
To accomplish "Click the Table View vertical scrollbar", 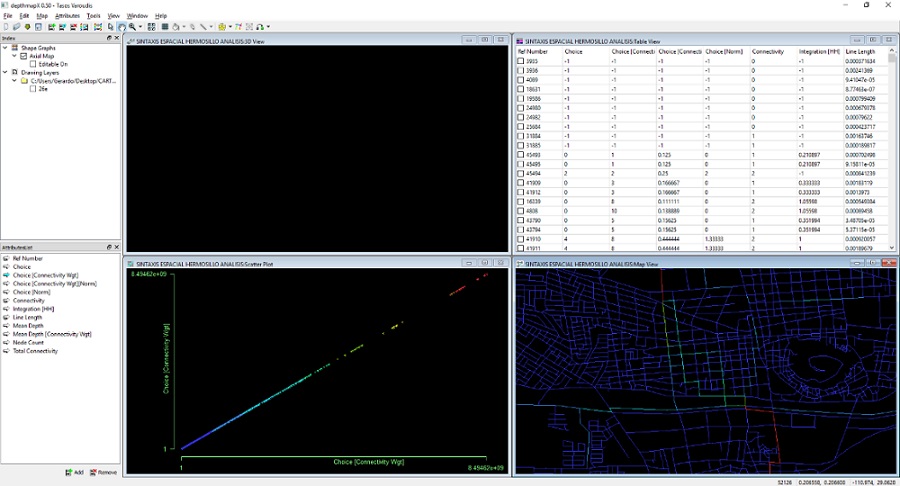I will 892,150.
